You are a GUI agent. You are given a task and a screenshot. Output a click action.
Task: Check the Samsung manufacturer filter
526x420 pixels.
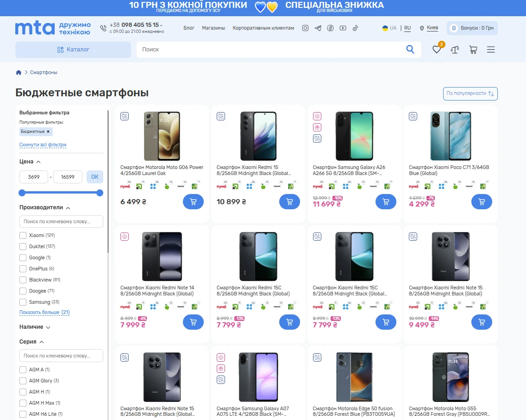[23, 302]
